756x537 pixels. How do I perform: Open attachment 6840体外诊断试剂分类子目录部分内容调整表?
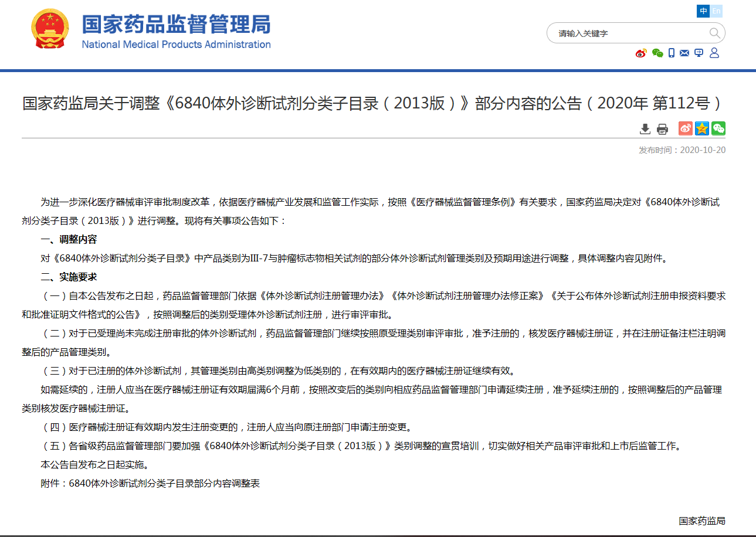[164, 484]
